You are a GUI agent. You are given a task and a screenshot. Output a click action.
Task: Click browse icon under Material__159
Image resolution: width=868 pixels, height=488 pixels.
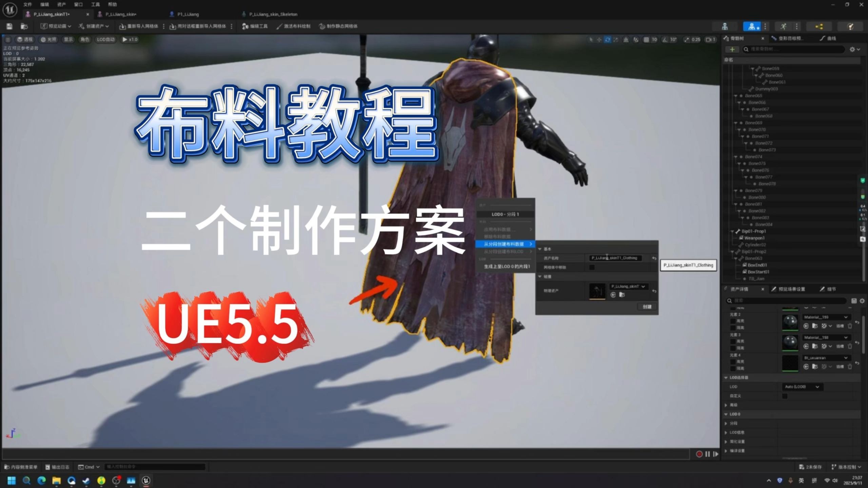click(814, 326)
